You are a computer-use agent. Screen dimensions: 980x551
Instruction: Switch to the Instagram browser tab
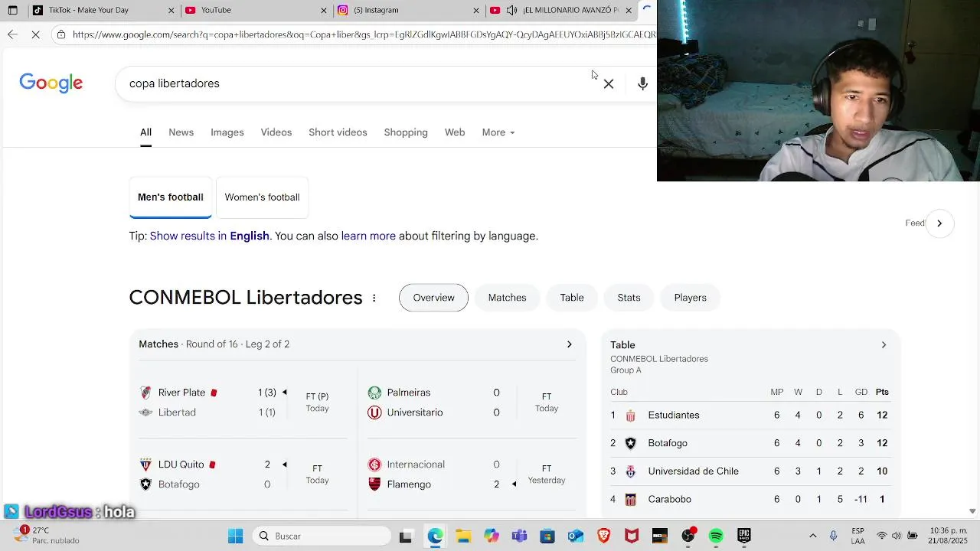(409, 10)
